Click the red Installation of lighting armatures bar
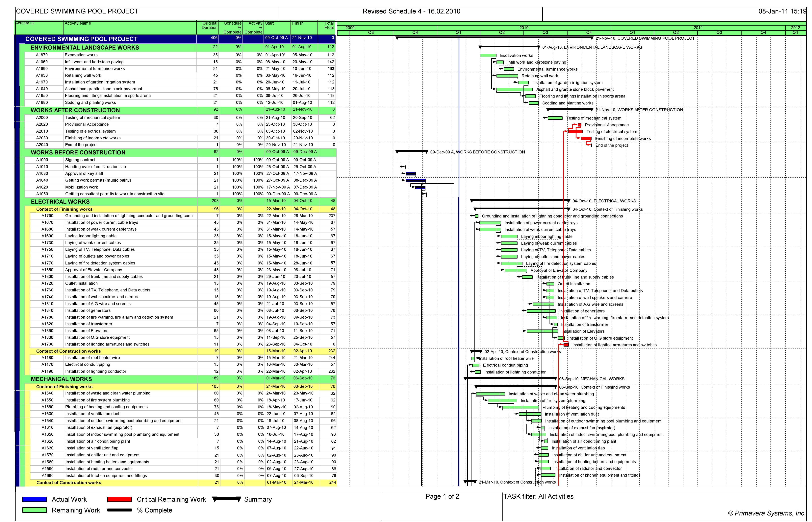812x522 pixels. point(566,344)
